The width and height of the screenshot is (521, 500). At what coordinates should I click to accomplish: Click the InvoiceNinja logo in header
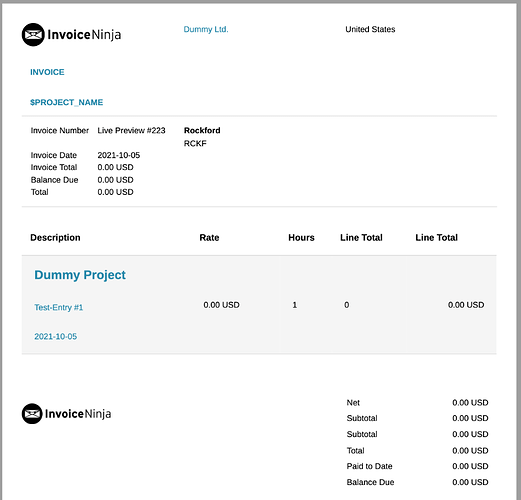[x=71, y=35]
